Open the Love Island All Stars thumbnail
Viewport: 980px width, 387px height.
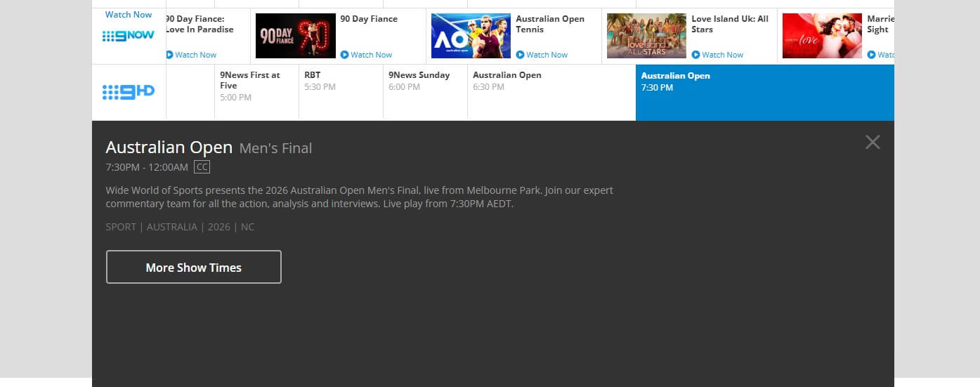tap(646, 36)
